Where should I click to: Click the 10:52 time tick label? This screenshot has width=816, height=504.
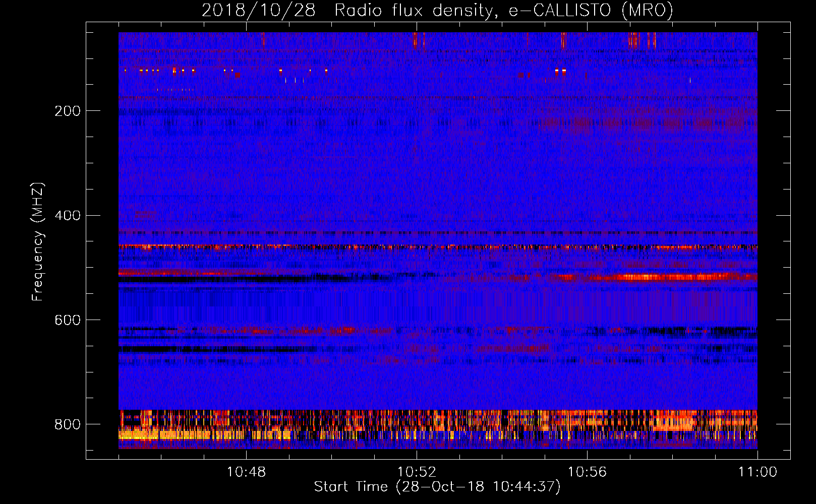tap(417, 472)
